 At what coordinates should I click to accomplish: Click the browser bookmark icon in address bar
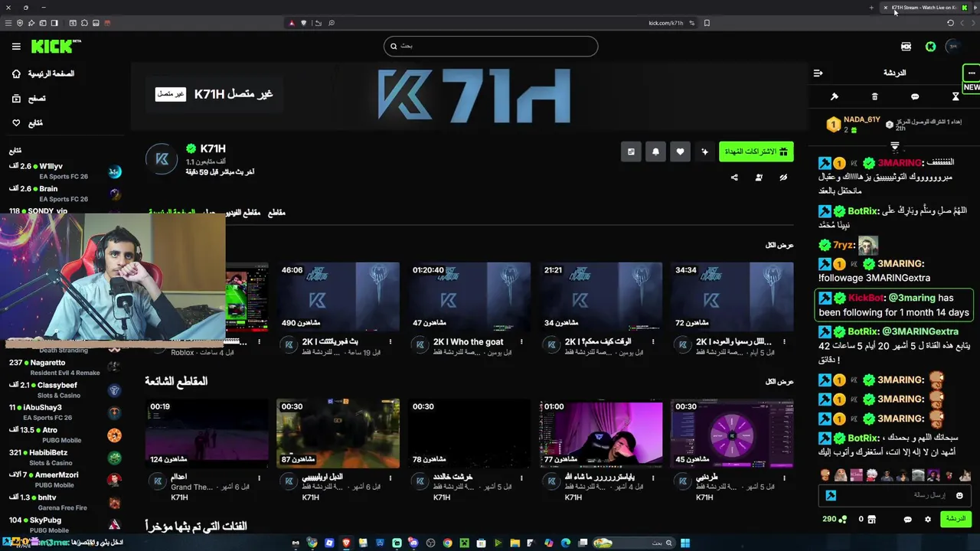707,23
